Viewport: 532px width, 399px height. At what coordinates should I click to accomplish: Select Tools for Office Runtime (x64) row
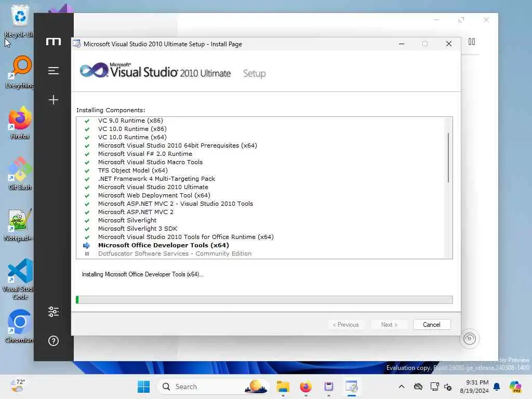(x=260, y=237)
